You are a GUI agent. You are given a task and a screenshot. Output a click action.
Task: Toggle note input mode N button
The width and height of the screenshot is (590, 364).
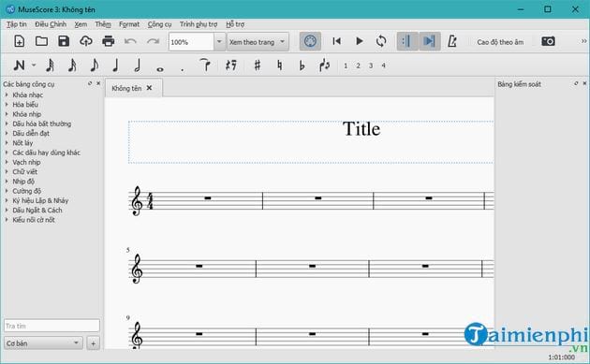pos(19,66)
